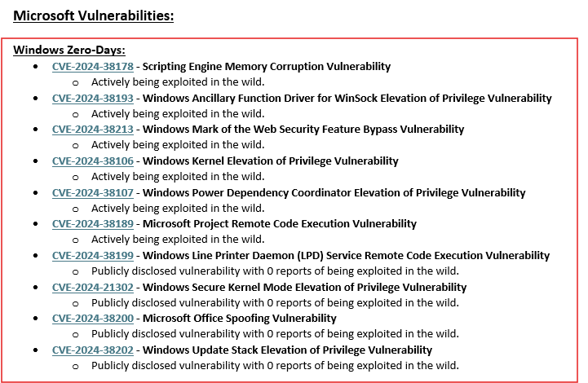
Task: Click the exploited-in-the-wild note under CVE-2024-38189
Action: pos(178,240)
